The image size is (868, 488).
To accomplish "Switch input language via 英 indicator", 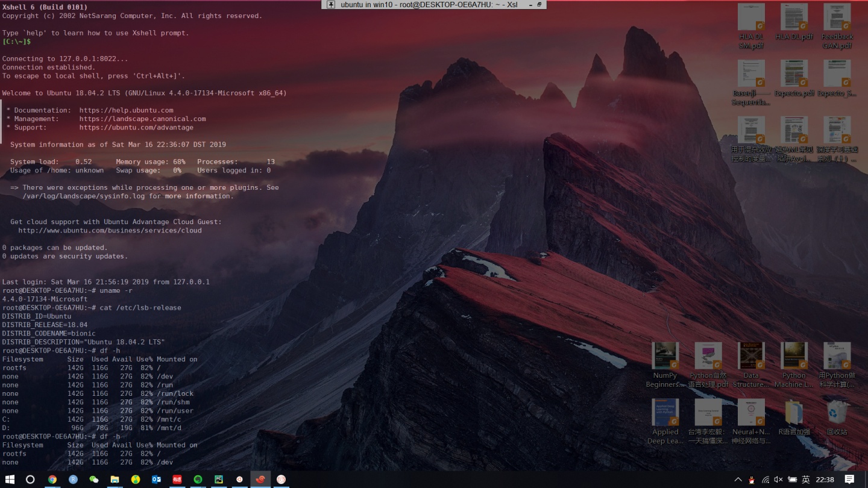I will coord(806,480).
